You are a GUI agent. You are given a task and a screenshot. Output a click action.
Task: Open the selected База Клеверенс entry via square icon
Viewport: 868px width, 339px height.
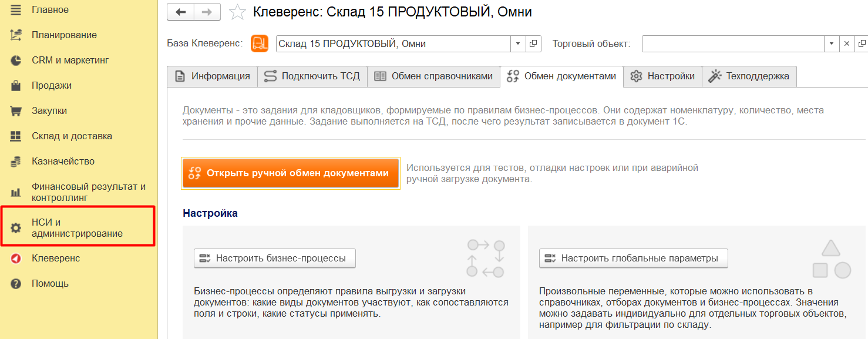(533, 43)
